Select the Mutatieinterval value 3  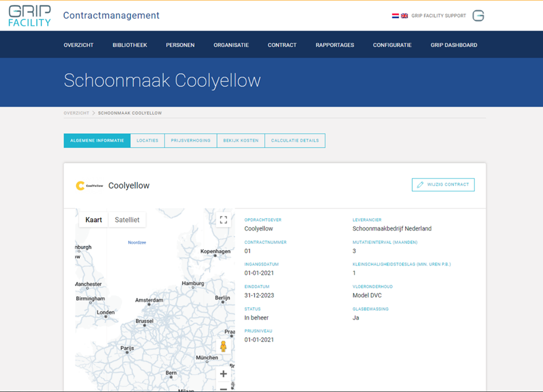click(x=355, y=251)
